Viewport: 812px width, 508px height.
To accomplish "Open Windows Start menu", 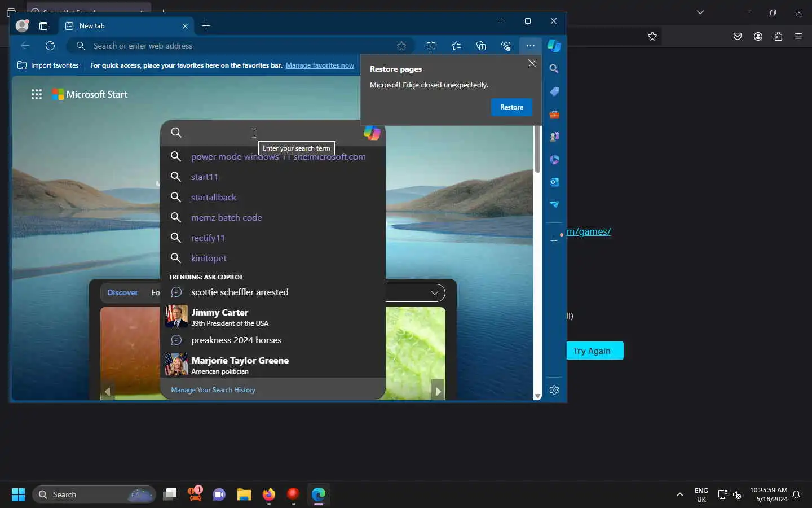I will [x=18, y=495].
